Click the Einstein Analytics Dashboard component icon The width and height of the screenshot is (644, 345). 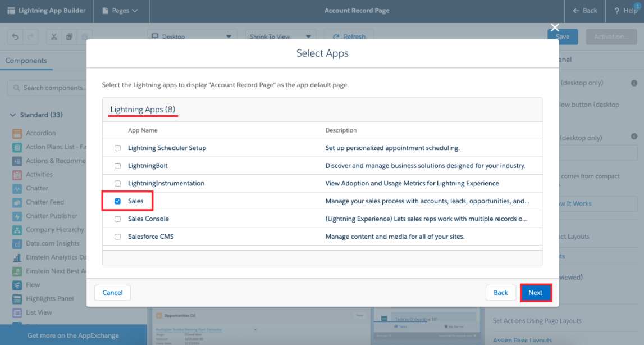tap(19, 257)
